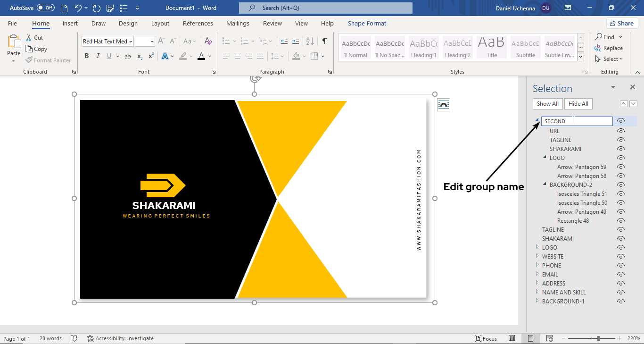Viewport: 644px width, 344px height.
Task: Click the Show/Hide paragraph marks icon
Action: (325, 41)
